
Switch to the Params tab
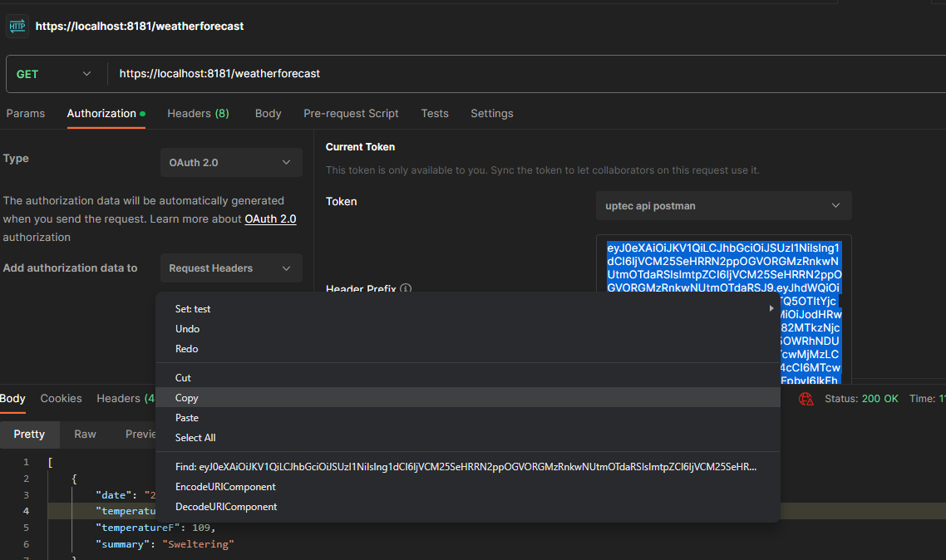[x=26, y=114]
